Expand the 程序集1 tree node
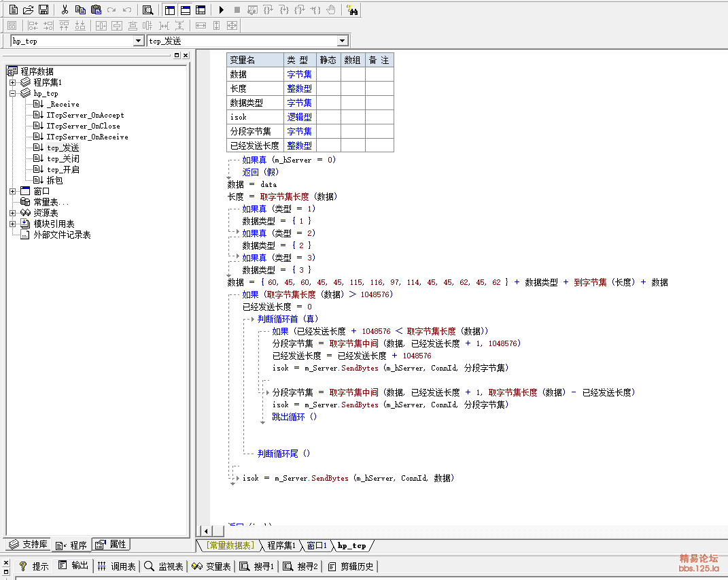The height and width of the screenshot is (580, 728). pyautogui.click(x=12, y=82)
